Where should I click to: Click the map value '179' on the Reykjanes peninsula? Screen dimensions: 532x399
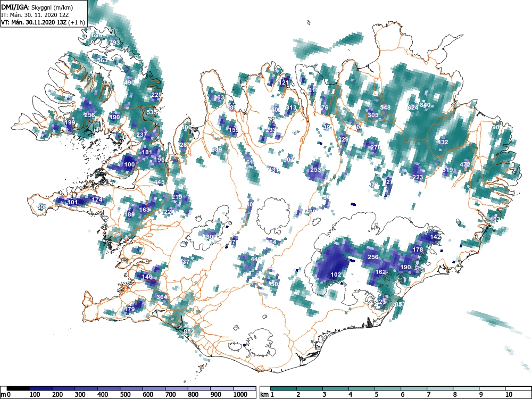130,309
